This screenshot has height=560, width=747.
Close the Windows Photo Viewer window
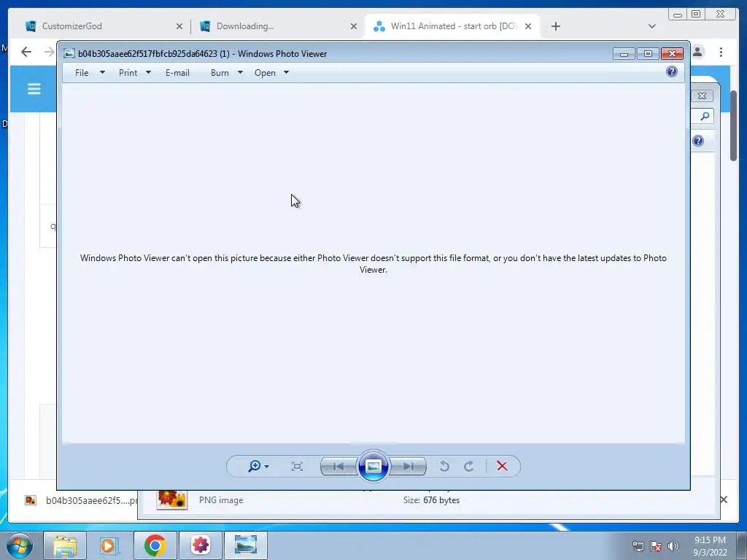click(x=672, y=54)
